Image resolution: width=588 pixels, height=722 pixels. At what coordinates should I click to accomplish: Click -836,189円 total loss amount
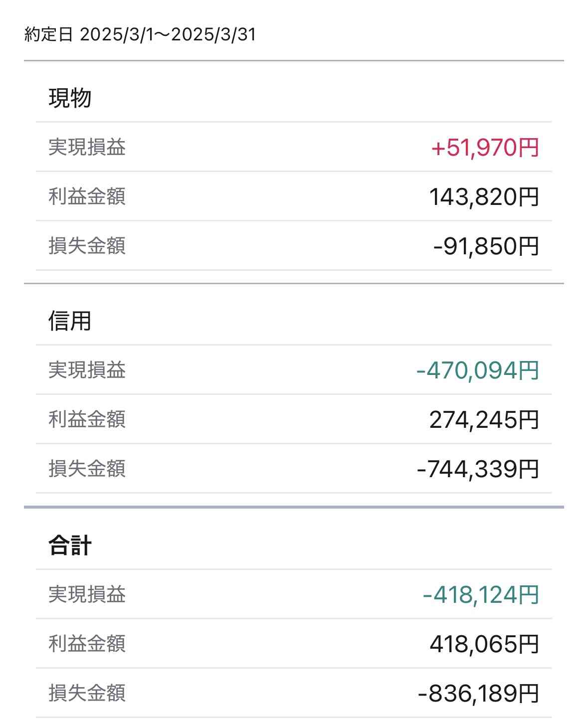pos(478,694)
